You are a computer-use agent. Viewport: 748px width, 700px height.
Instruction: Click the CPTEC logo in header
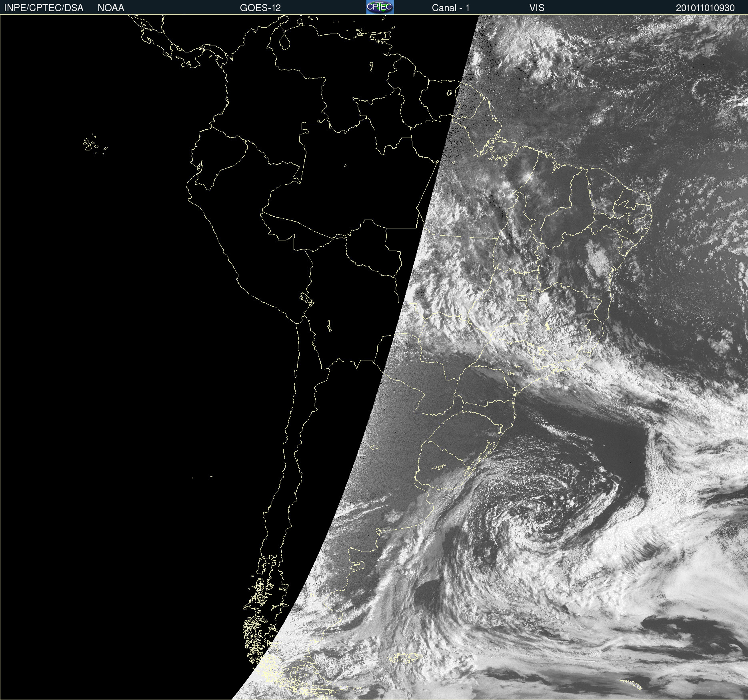point(380,7)
